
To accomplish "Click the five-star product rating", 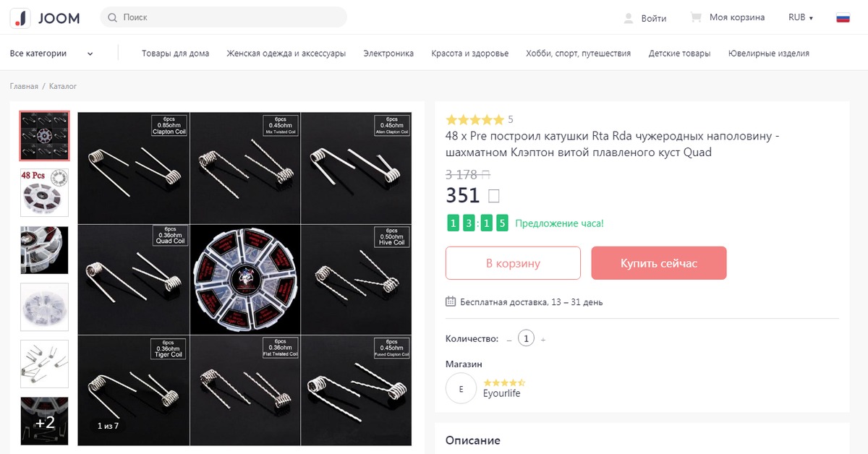I will click(475, 120).
